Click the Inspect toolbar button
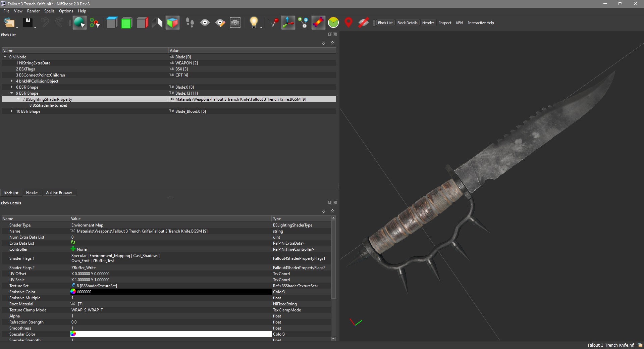The image size is (644, 349). click(445, 23)
